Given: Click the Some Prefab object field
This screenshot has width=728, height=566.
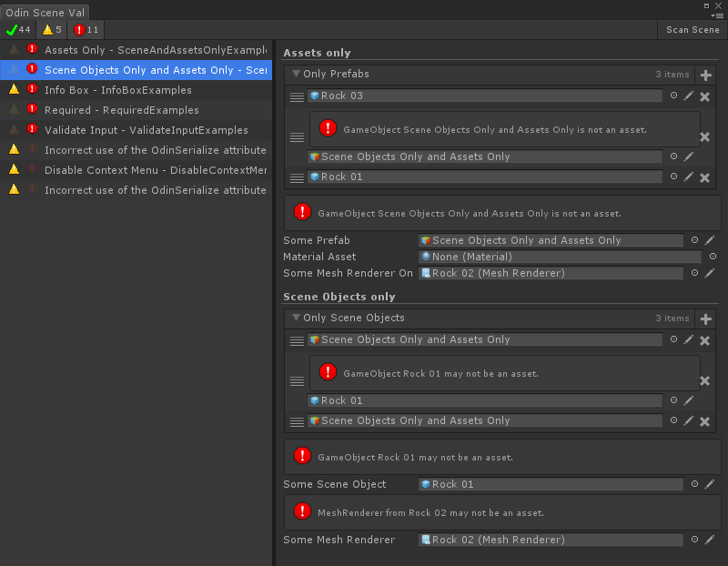Looking at the screenshot, I should (551, 240).
